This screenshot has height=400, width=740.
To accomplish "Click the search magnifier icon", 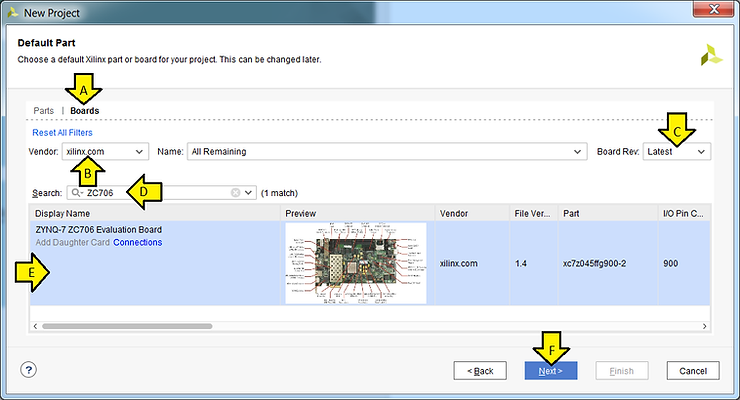I will (76, 192).
